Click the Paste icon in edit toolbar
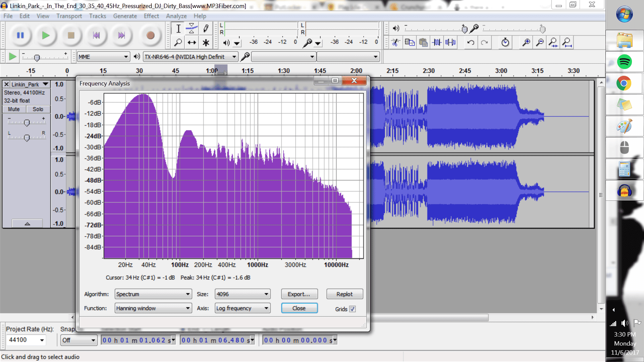This screenshot has height=362, width=644. [423, 42]
